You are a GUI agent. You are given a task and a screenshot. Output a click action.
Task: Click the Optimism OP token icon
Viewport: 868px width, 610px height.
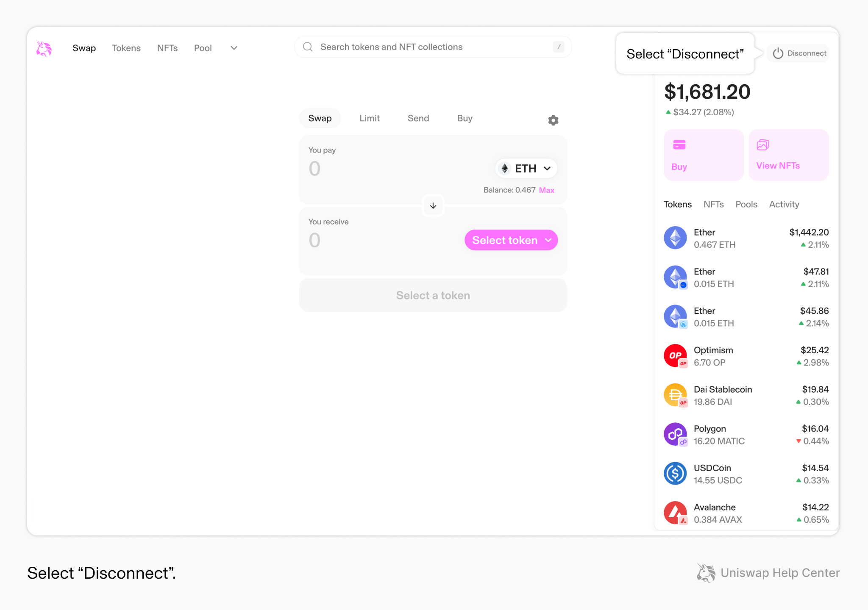click(675, 356)
